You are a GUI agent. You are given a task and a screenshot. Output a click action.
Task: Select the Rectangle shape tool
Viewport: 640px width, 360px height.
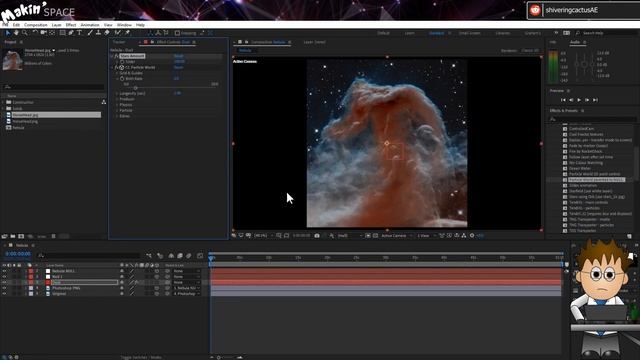[x=62, y=33]
